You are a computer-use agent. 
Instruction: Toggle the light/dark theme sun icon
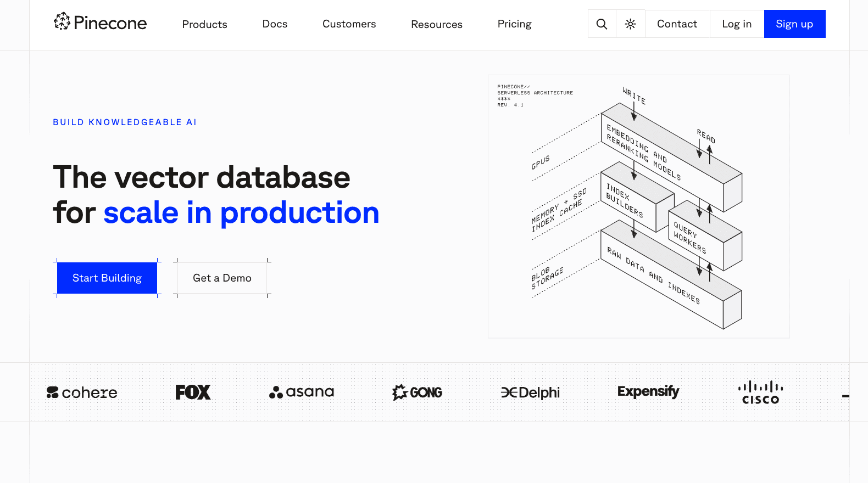pos(630,24)
